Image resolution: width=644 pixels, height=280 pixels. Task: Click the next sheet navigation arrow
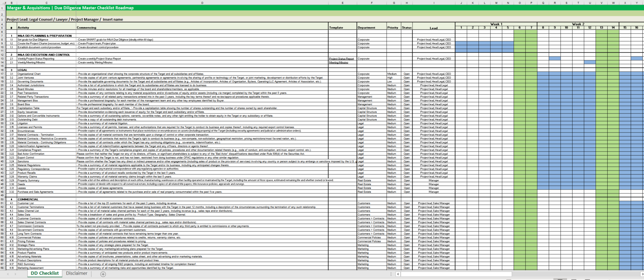click(x=16, y=274)
